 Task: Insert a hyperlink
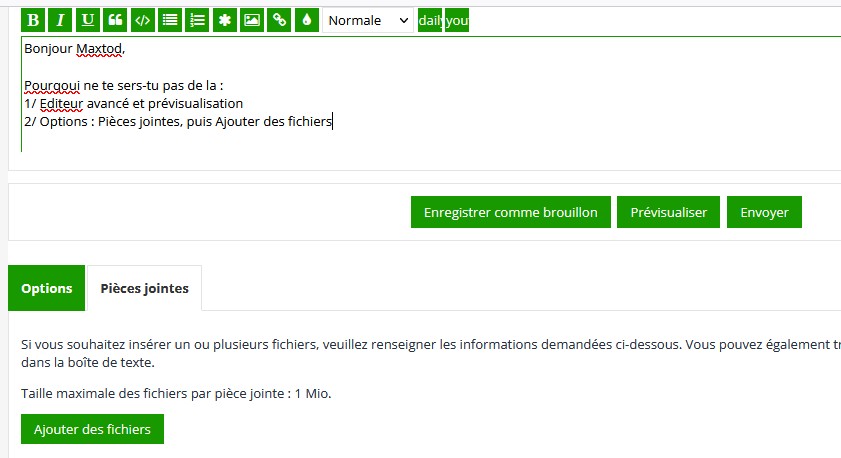pyautogui.click(x=279, y=20)
